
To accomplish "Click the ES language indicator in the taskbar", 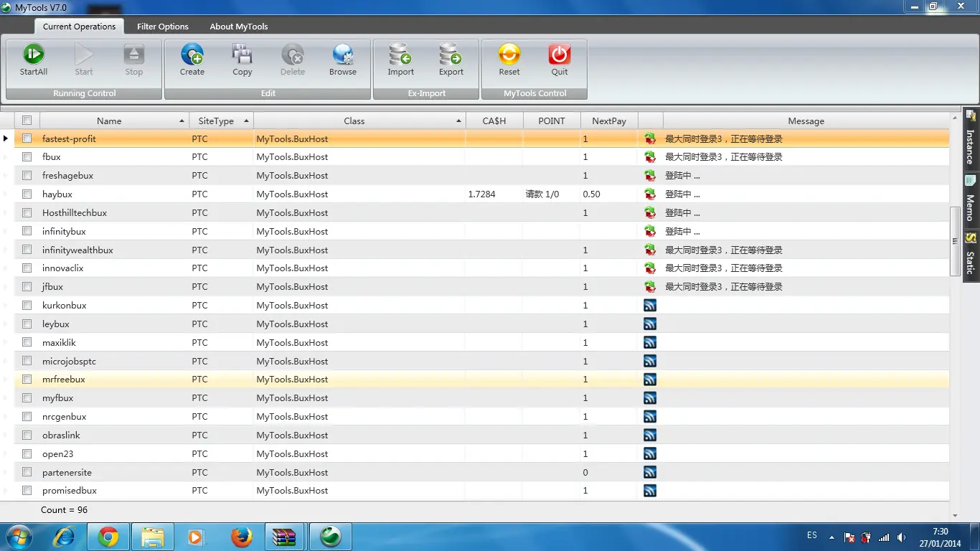I will (x=812, y=535).
